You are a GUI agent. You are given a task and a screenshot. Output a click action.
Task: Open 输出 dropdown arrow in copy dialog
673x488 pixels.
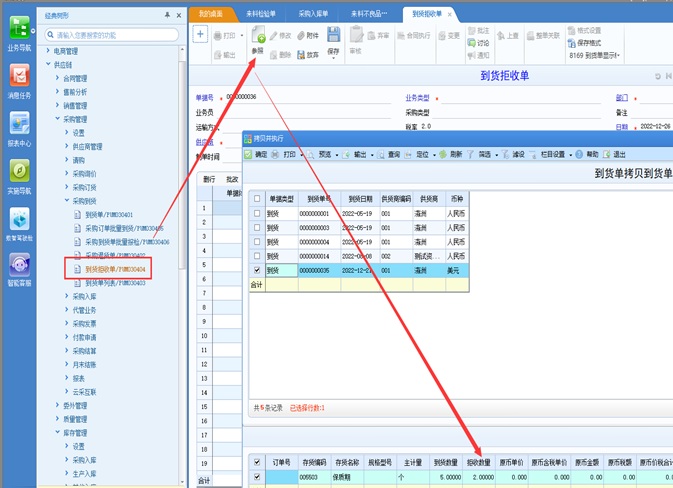[372, 155]
